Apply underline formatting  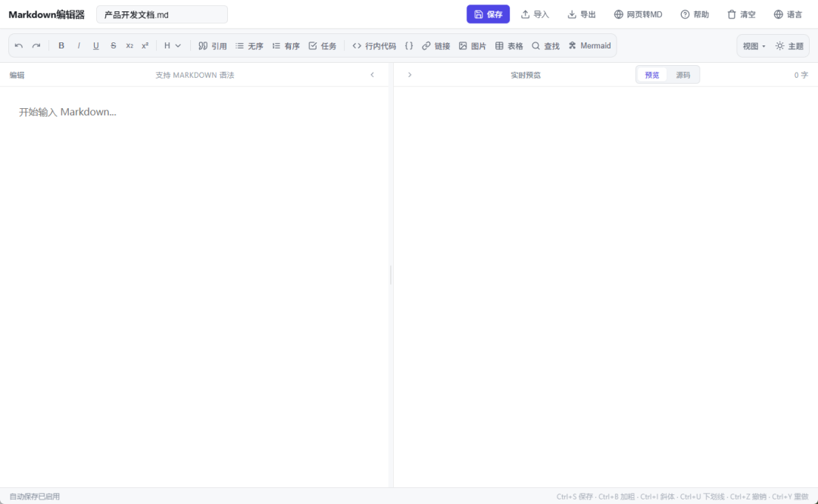pyautogui.click(x=96, y=46)
